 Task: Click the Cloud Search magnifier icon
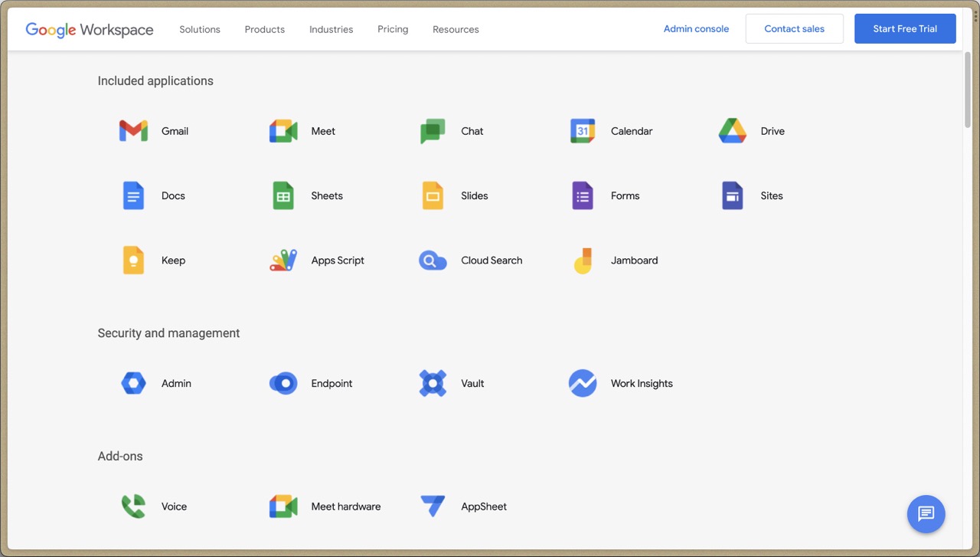433,260
